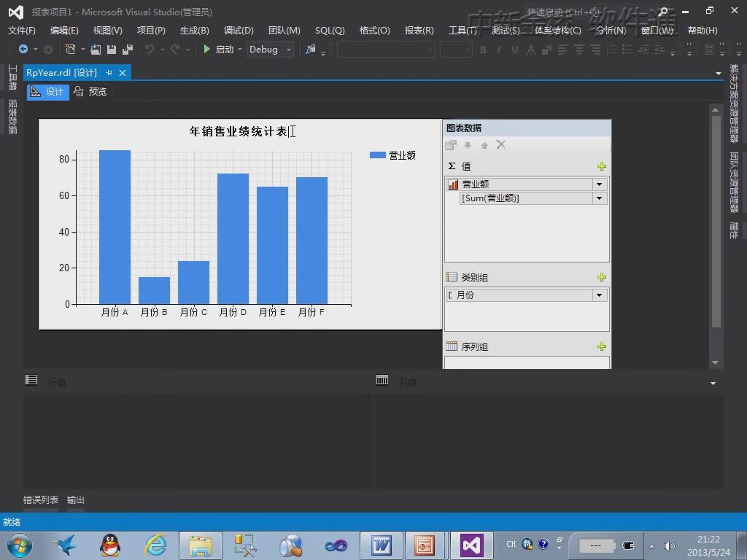Close the RpYear.rdl document tab
Screen dimensions: 747x560
[123, 73]
